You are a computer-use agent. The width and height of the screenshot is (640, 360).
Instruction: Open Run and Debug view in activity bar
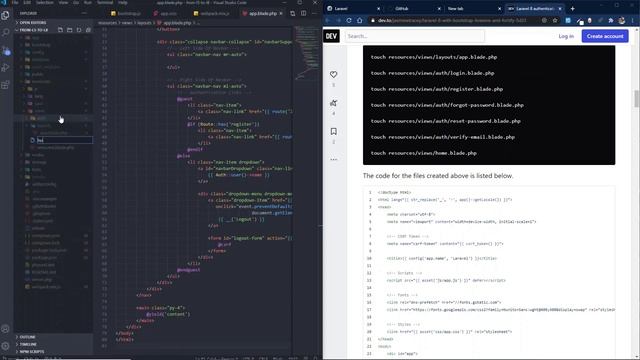pyautogui.click(x=5, y=68)
